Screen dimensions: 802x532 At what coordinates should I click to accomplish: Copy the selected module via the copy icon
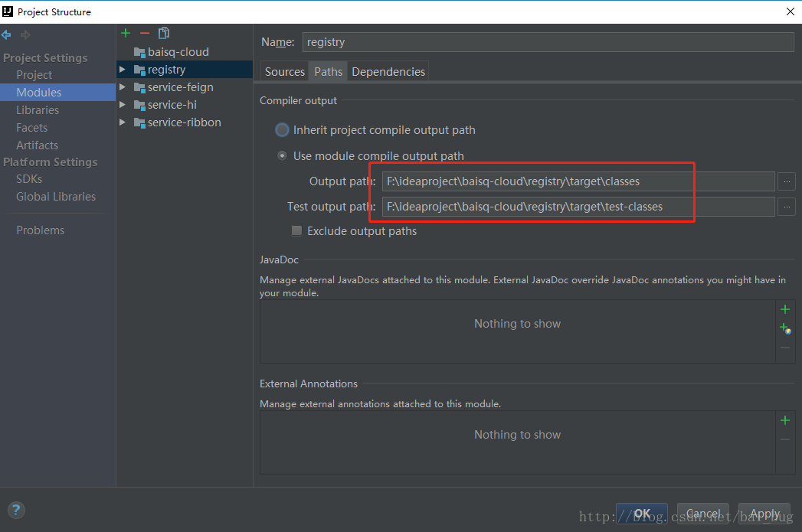click(x=164, y=33)
